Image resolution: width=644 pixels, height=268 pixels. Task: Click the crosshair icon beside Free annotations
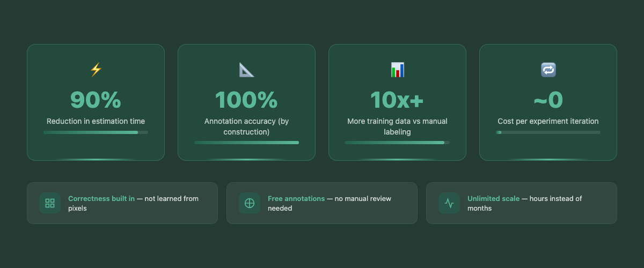click(x=250, y=203)
